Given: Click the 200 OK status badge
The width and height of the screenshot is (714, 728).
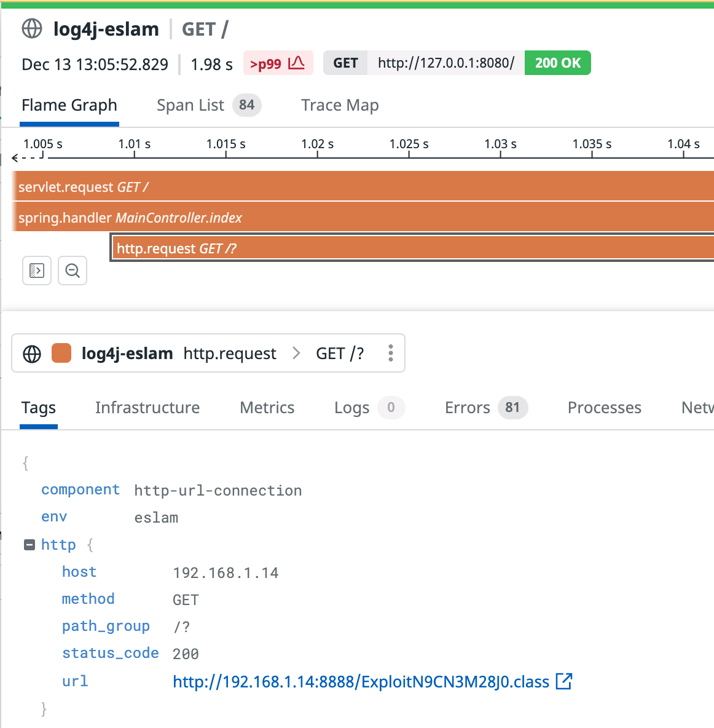Looking at the screenshot, I should [557, 62].
